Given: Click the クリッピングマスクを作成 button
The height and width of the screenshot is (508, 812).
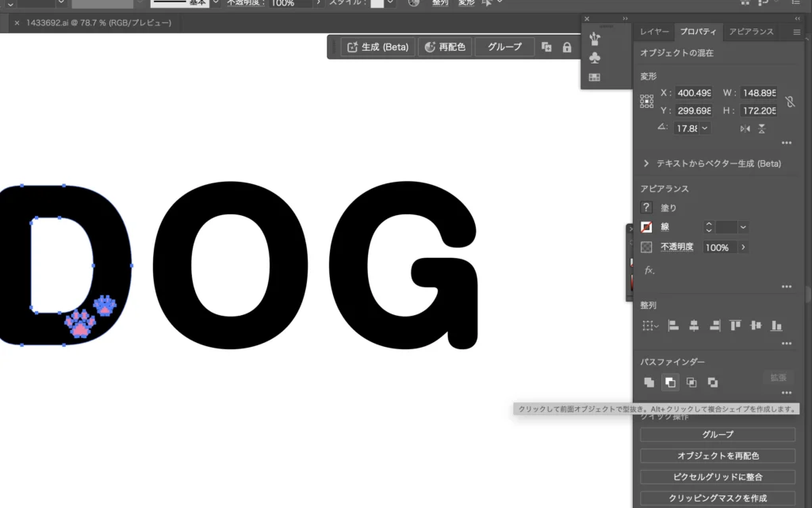Looking at the screenshot, I should click(x=717, y=498).
